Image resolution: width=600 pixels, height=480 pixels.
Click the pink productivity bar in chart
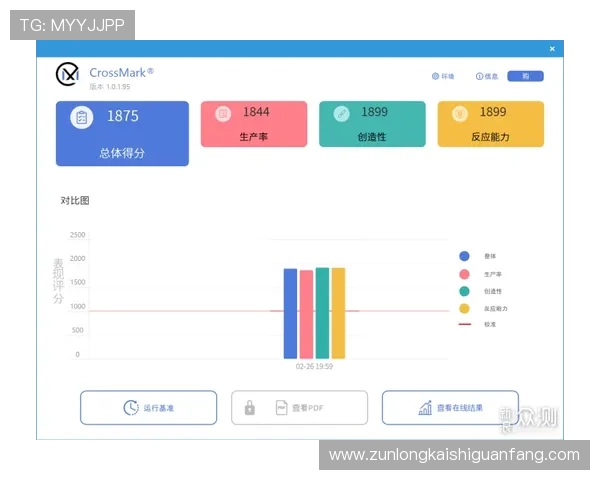306,314
